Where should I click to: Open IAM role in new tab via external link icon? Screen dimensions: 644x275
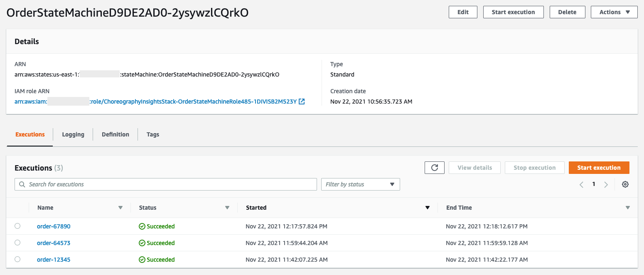click(x=302, y=101)
